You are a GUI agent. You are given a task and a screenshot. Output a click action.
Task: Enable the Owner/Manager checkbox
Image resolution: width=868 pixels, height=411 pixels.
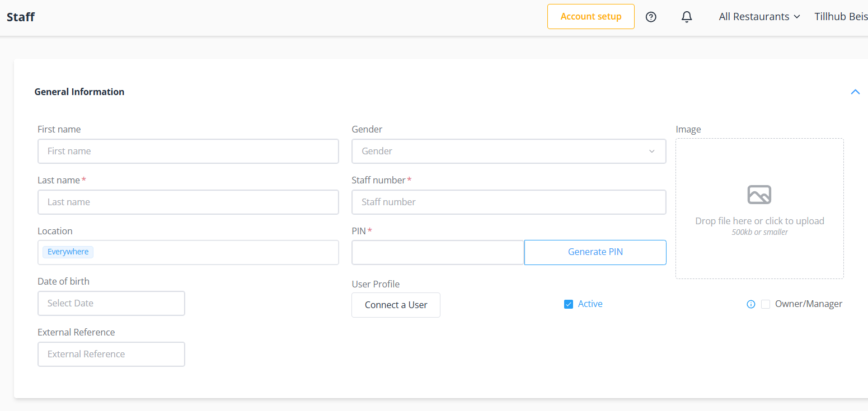click(x=766, y=304)
